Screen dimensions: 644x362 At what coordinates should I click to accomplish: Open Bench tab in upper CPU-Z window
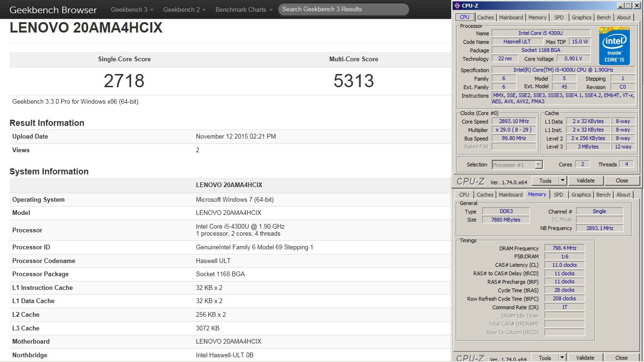click(x=604, y=17)
